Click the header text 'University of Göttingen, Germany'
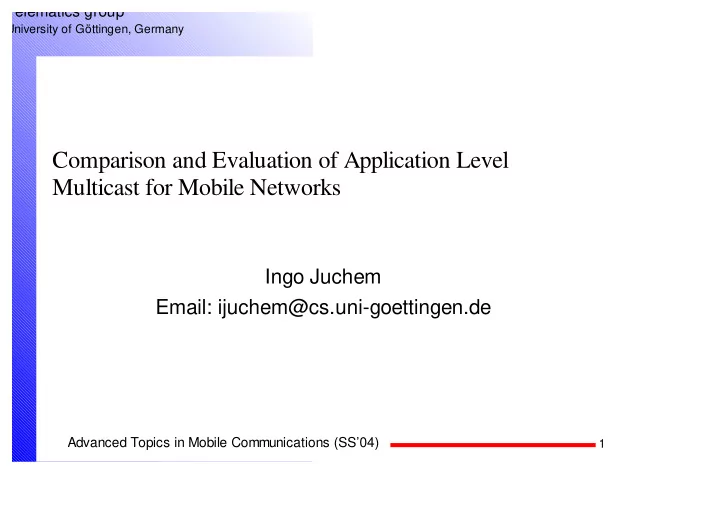The width and height of the screenshot is (720, 509). tap(98, 29)
